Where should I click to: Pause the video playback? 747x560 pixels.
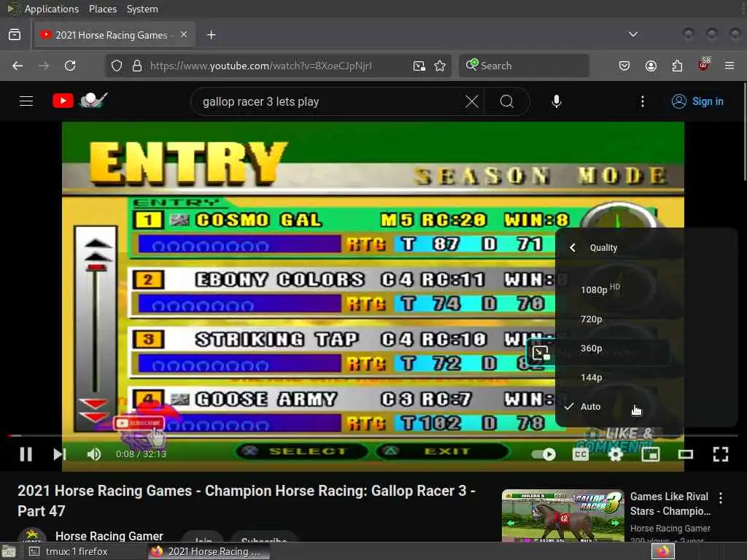click(26, 454)
